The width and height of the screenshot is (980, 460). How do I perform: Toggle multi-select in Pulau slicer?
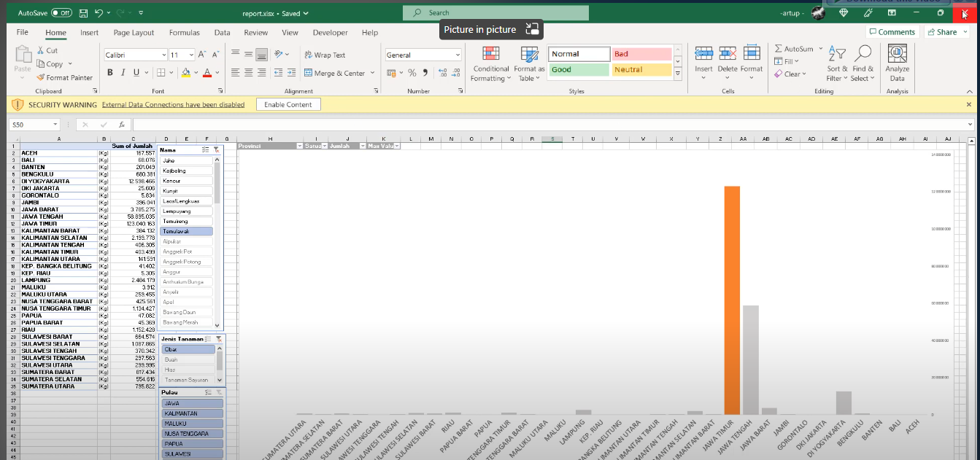tap(209, 392)
